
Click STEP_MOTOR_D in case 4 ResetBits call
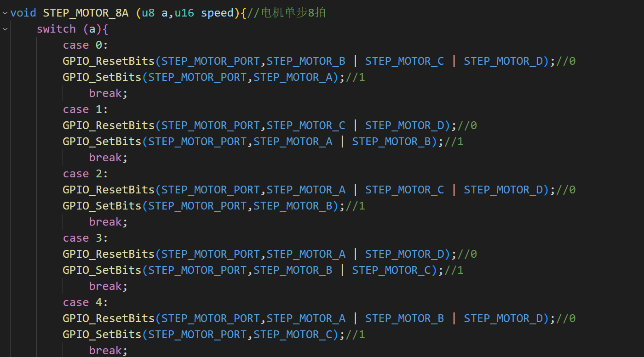503,318
